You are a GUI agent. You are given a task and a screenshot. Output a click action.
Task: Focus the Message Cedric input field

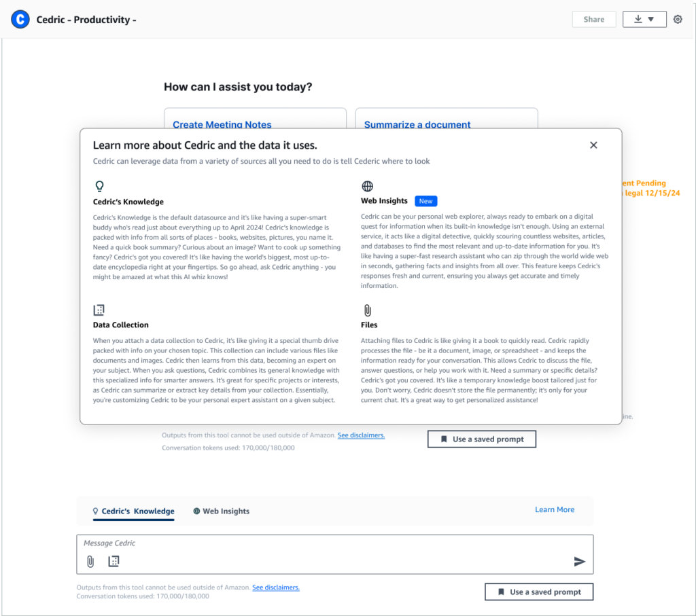click(326, 543)
